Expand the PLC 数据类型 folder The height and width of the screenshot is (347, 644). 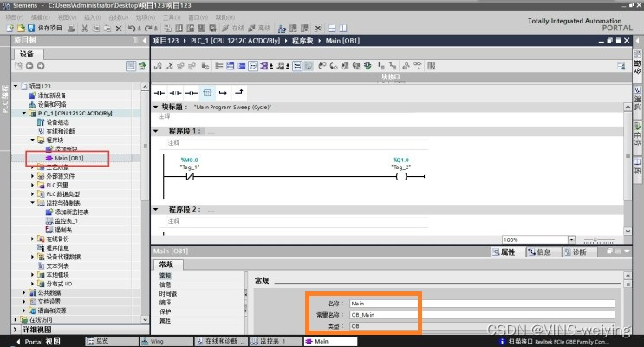pyautogui.click(x=32, y=194)
